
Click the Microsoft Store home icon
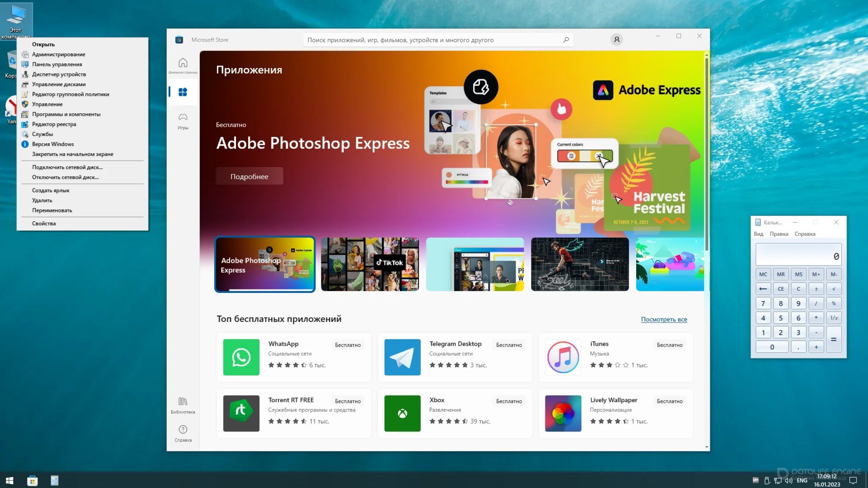click(182, 62)
